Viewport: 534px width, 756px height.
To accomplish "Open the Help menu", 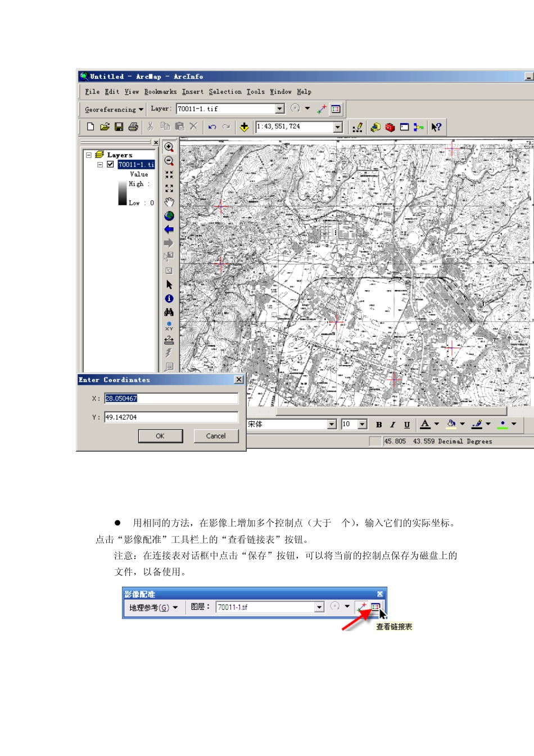I will pyautogui.click(x=304, y=92).
